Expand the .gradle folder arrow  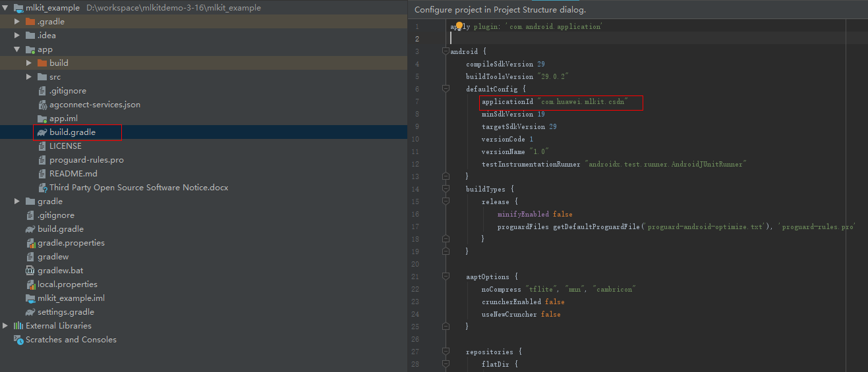pyautogui.click(x=18, y=22)
